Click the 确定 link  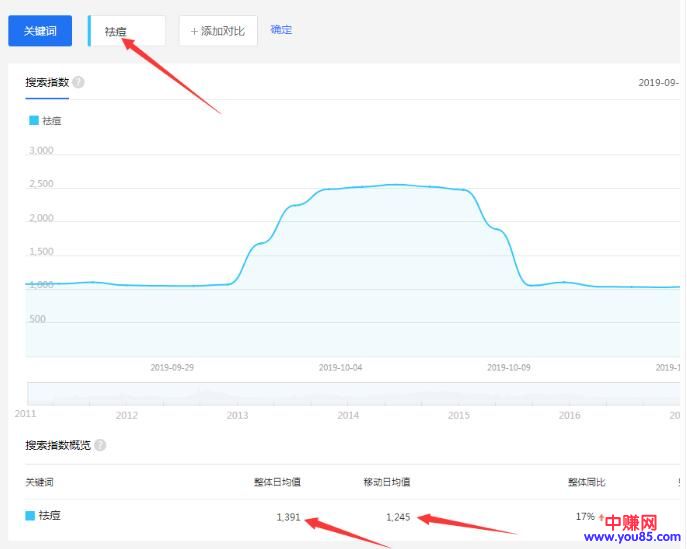pyautogui.click(x=281, y=30)
